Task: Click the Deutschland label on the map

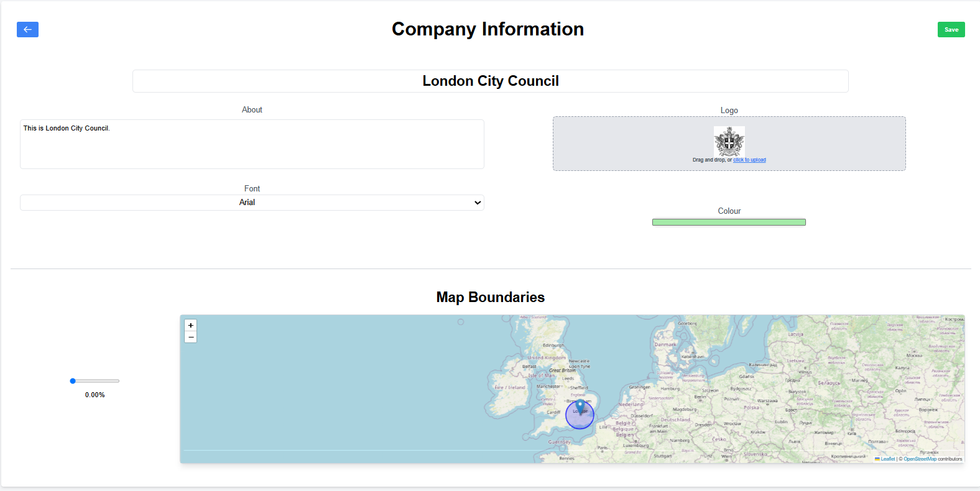Action: click(675, 420)
